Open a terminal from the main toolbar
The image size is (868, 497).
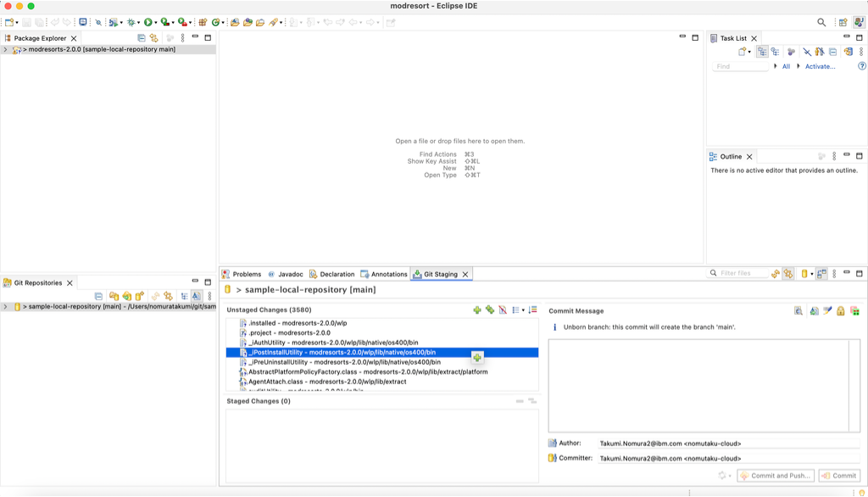click(83, 22)
